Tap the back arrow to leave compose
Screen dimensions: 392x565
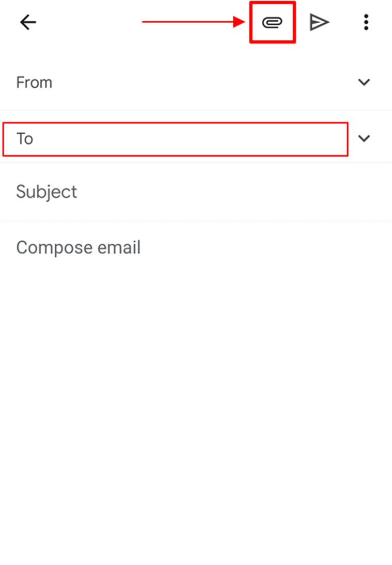28,22
